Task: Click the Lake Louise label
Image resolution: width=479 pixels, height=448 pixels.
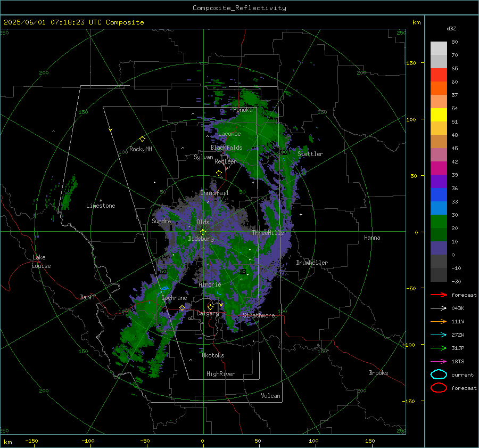Action: (41, 262)
